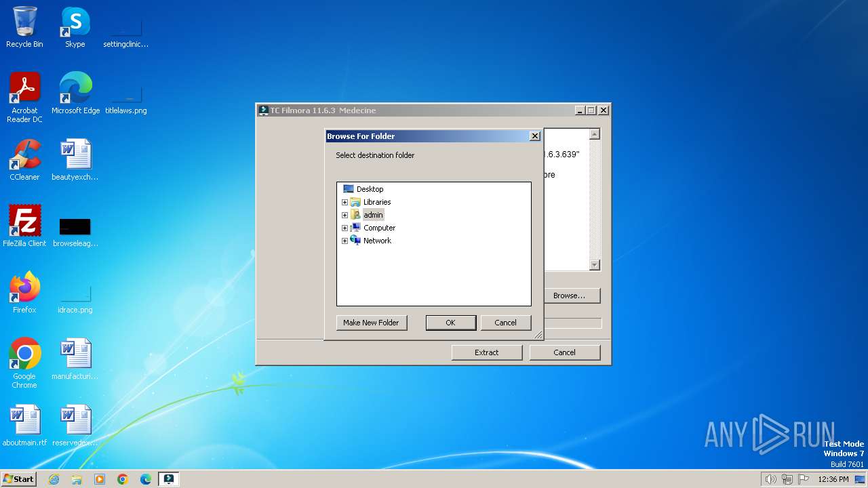The height and width of the screenshot is (488, 868).
Task: Expand the Computer tree node
Action: point(344,228)
